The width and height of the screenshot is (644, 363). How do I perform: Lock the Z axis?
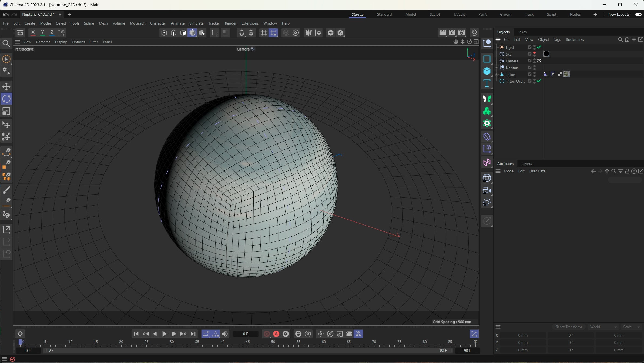[x=52, y=33]
